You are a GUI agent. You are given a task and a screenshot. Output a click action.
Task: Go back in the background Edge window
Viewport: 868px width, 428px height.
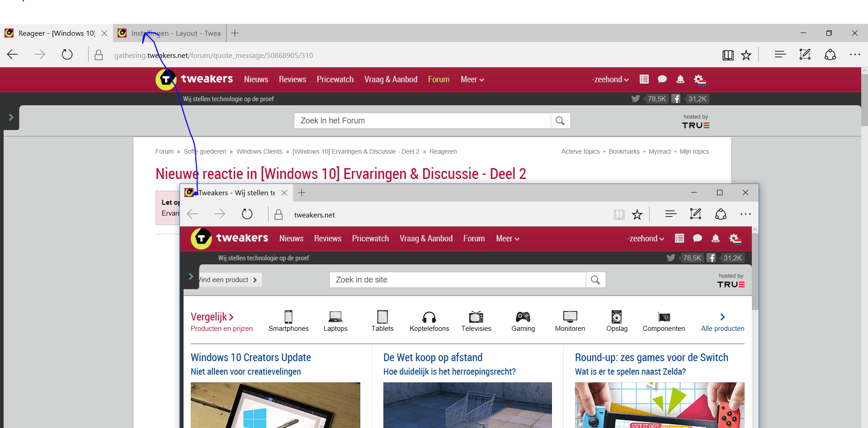click(x=13, y=55)
